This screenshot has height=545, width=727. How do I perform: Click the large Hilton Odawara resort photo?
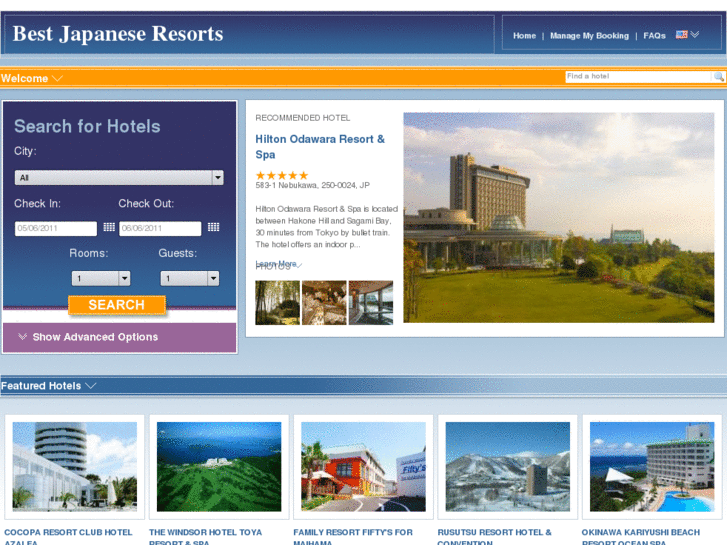point(559,218)
